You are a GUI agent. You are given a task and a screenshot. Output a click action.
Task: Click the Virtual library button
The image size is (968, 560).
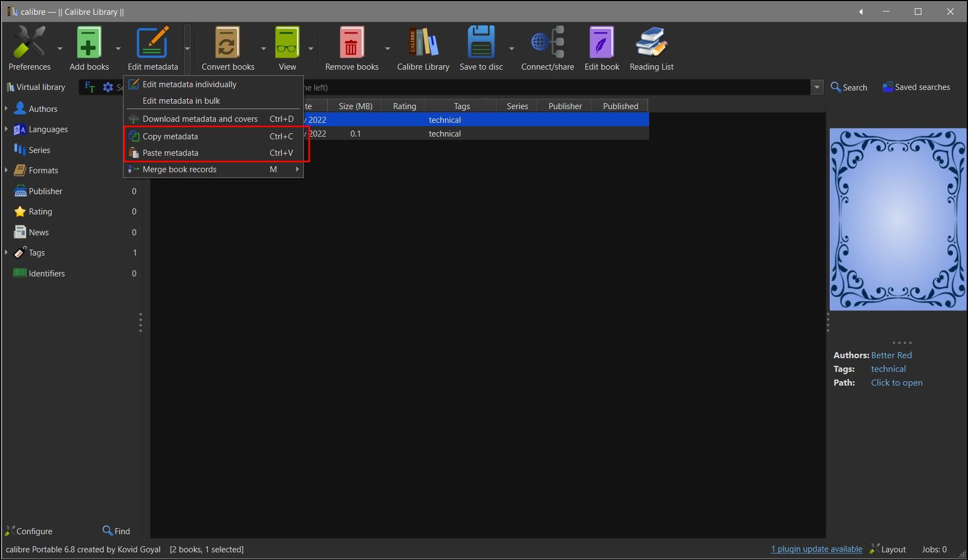(x=36, y=87)
